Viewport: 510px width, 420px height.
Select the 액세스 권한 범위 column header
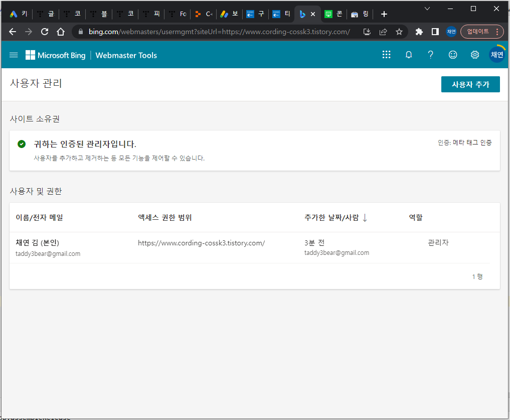(x=165, y=217)
